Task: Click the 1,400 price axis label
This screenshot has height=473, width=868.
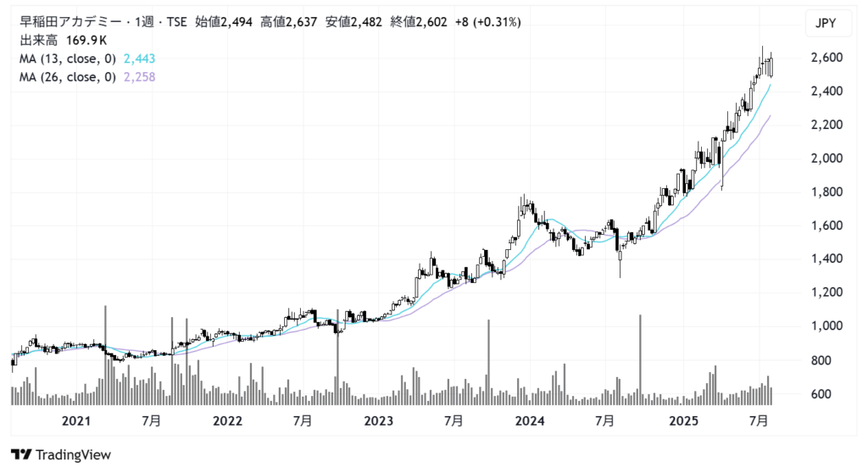Action: 826,259
